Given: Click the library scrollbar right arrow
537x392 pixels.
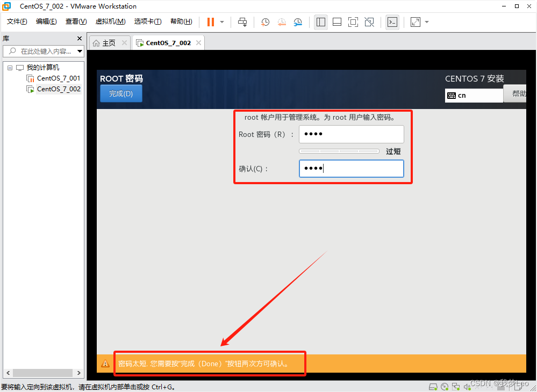Looking at the screenshot, I should [79, 373].
